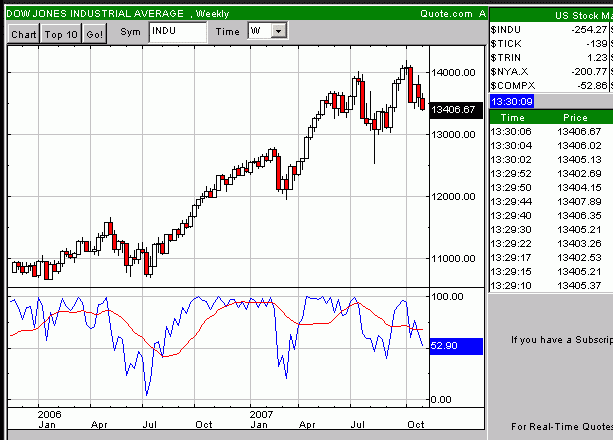This screenshot has height=440, width=613.
Task: Select the 13:30:06 trade row
Action: pos(551,132)
